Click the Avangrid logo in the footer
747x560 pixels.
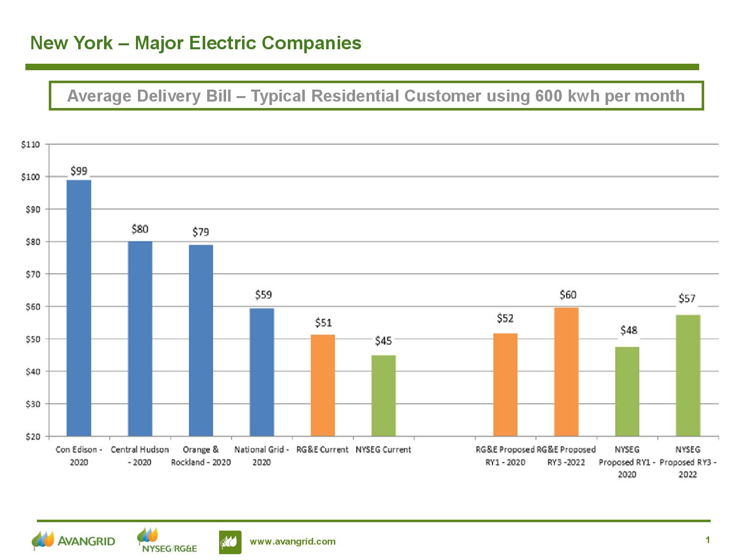pos(73,541)
